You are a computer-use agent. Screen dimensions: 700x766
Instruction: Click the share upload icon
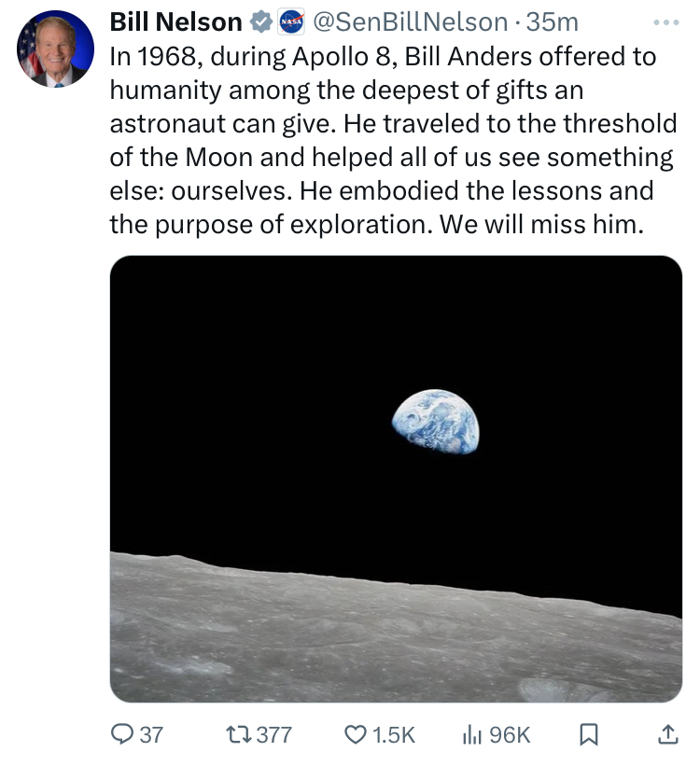[668, 734]
